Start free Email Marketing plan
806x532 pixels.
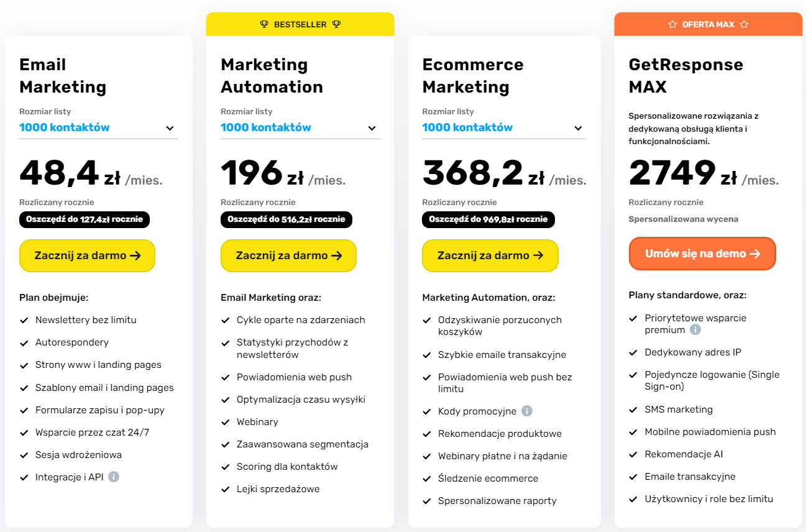point(87,255)
